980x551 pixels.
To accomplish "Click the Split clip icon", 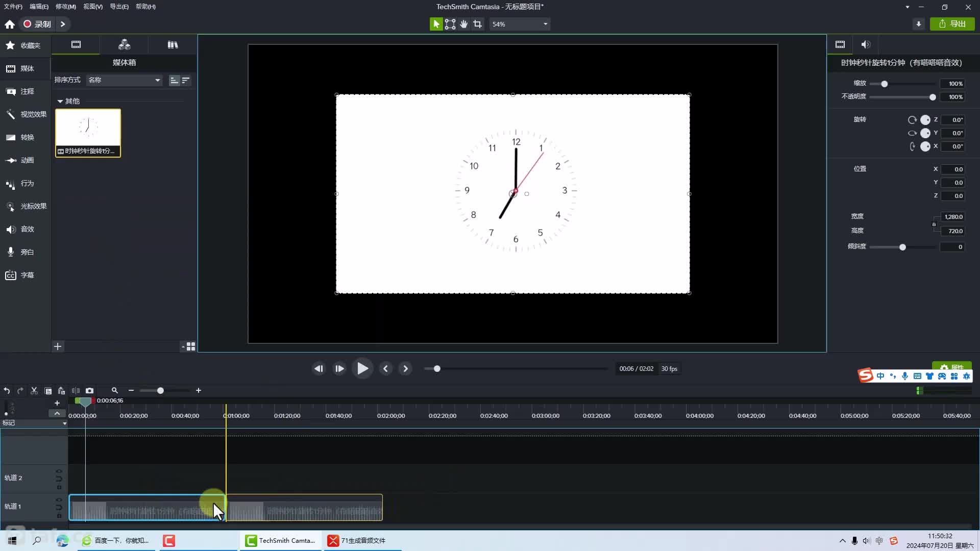I will (x=76, y=391).
